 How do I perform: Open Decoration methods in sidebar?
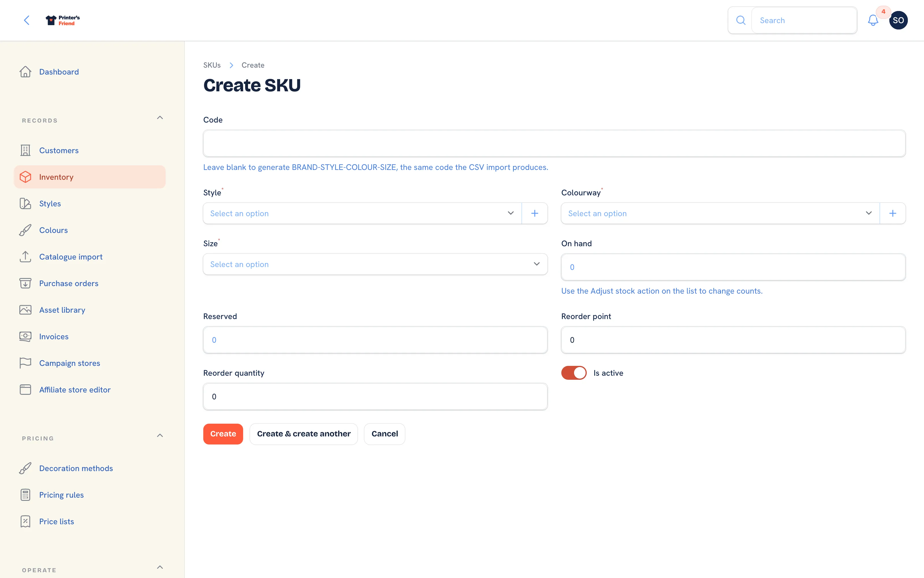tap(90, 468)
